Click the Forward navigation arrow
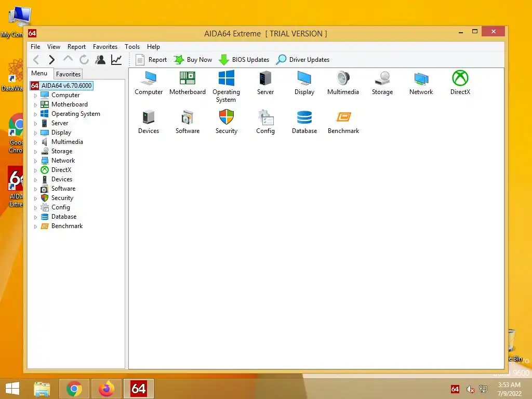 [51, 60]
